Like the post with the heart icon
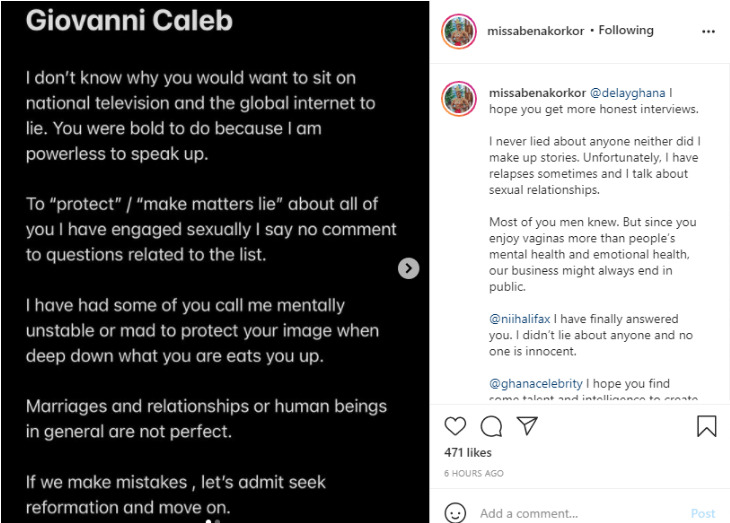The image size is (730, 523). click(455, 426)
